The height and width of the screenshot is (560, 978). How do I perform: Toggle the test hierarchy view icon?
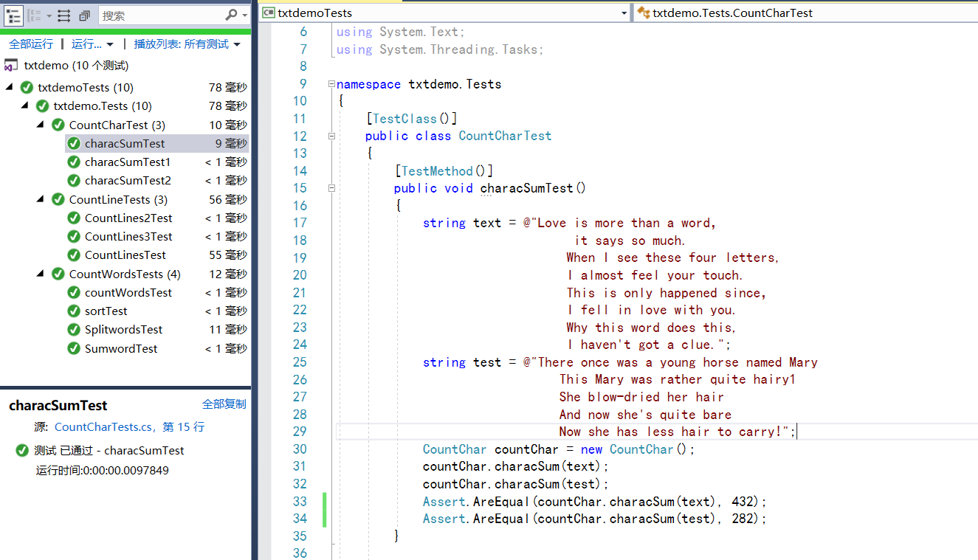[13, 15]
